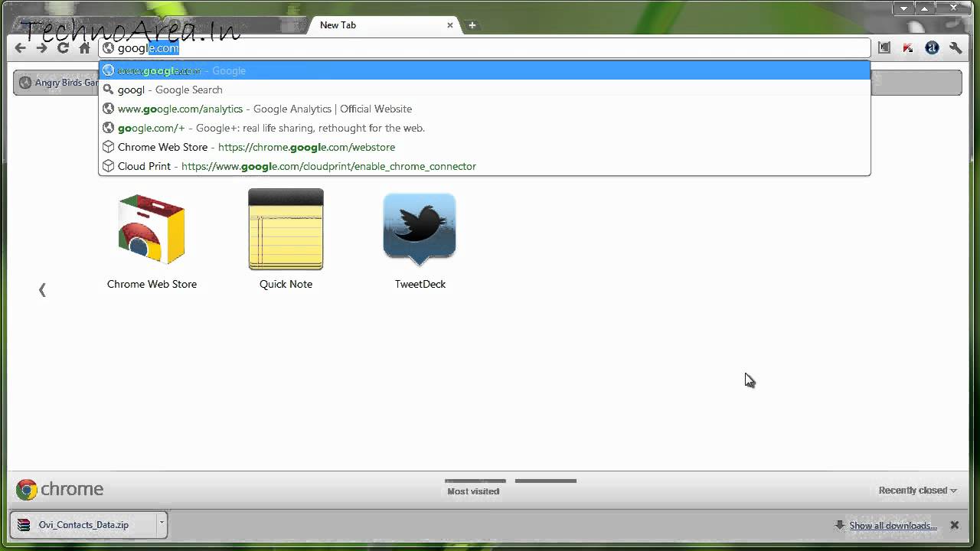This screenshot has height=551, width=980.
Task: Go to the Home page icon
Action: point(84,48)
